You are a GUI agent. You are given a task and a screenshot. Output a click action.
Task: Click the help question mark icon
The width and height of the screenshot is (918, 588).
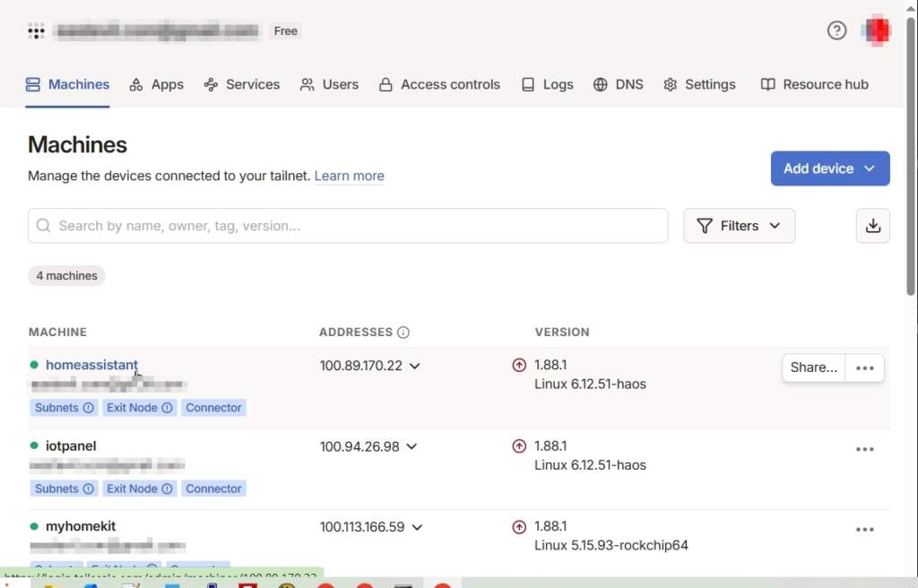(x=836, y=30)
